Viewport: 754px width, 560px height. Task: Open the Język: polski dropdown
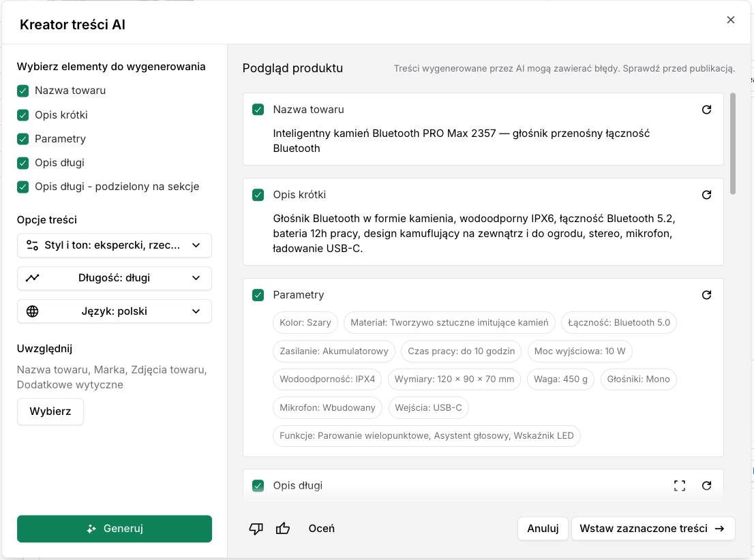tap(115, 311)
